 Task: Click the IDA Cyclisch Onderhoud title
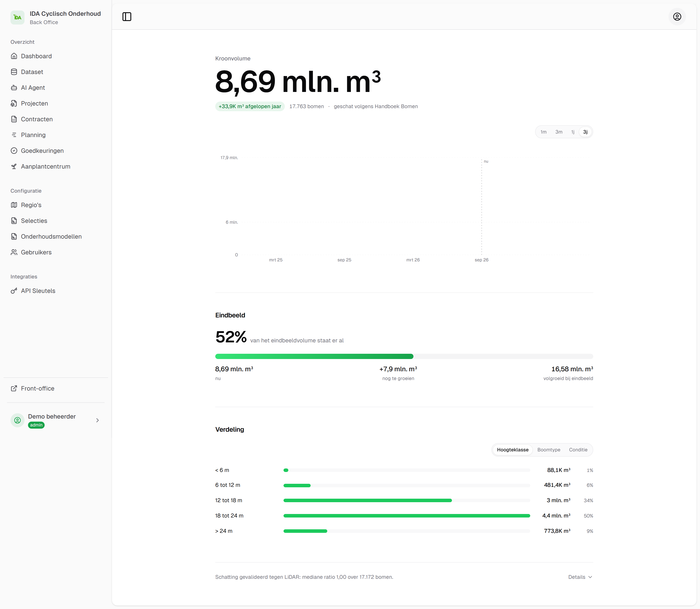click(65, 14)
